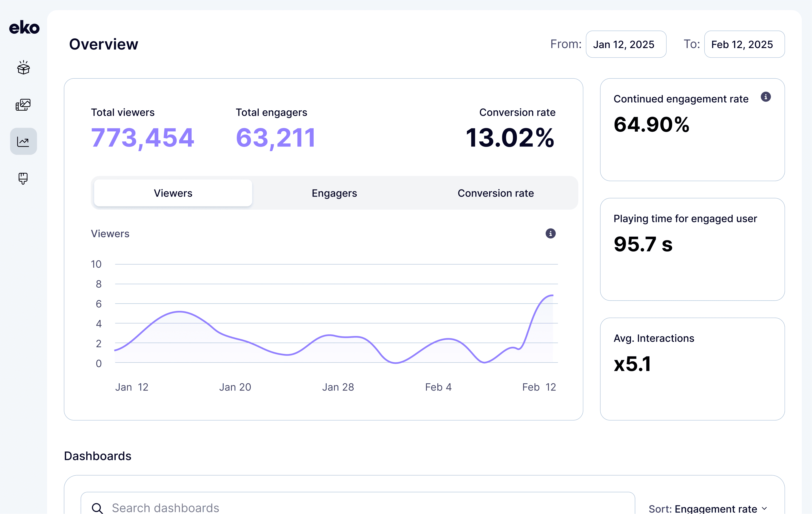Viewport: 812px width, 514px height.
Task: Click the 64.90% engagement rate value
Action: coord(651,124)
